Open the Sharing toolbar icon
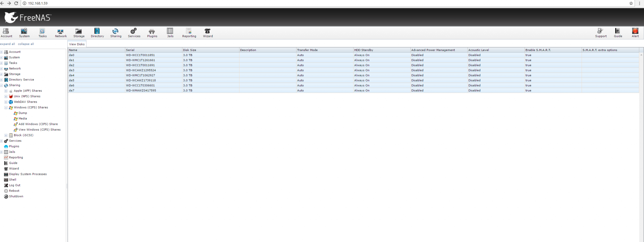This screenshot has width=644, height=242. tap(116, 33)
